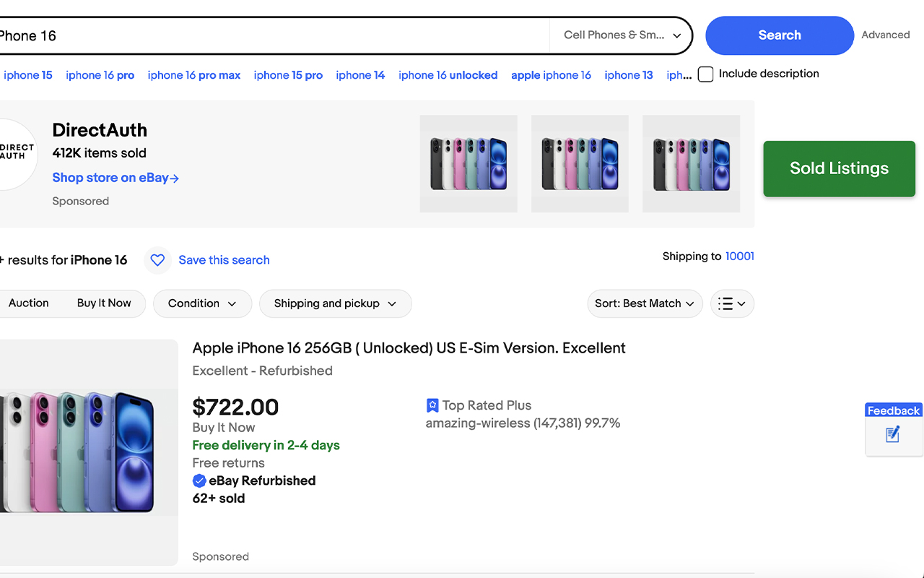Click the DirectAuth store name
This screenshot has width=924, height=578.
100,130
